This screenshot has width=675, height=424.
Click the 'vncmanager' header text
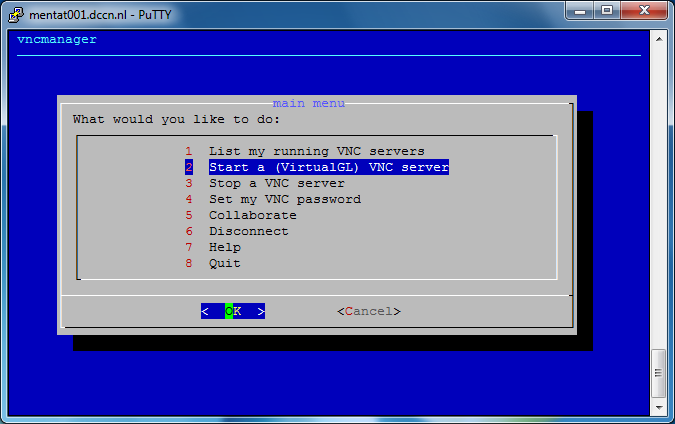coord(57,40)
